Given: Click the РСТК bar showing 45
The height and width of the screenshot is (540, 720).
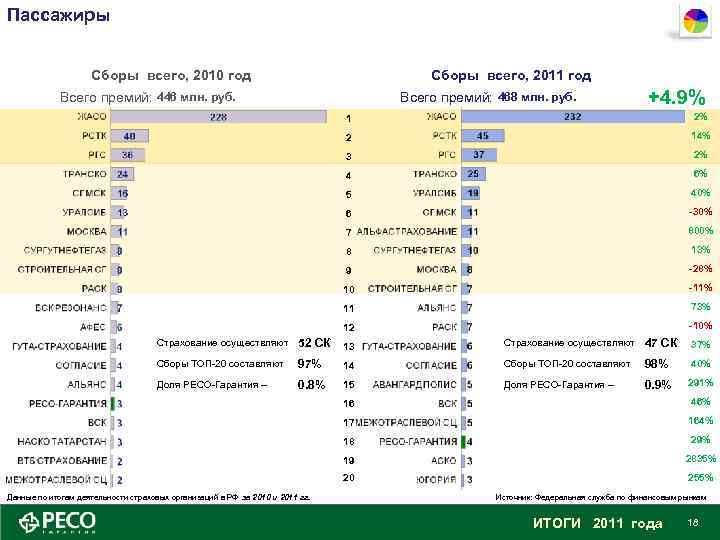Looking at the screenshot, I should pyautogui.click(x=483, y=136).
